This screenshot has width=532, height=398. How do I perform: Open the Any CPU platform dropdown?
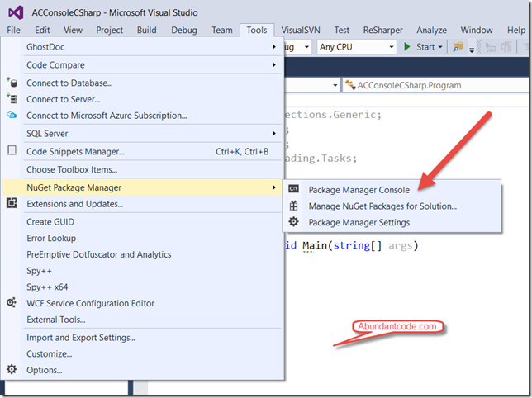coord(357,47)
